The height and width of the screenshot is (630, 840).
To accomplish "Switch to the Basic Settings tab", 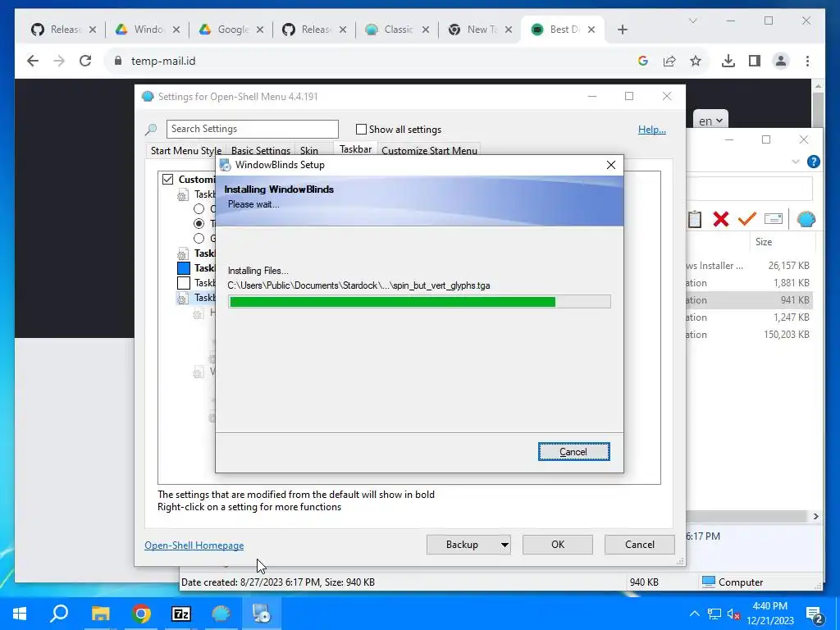I will pyautogui.click(x=260, y=151).
